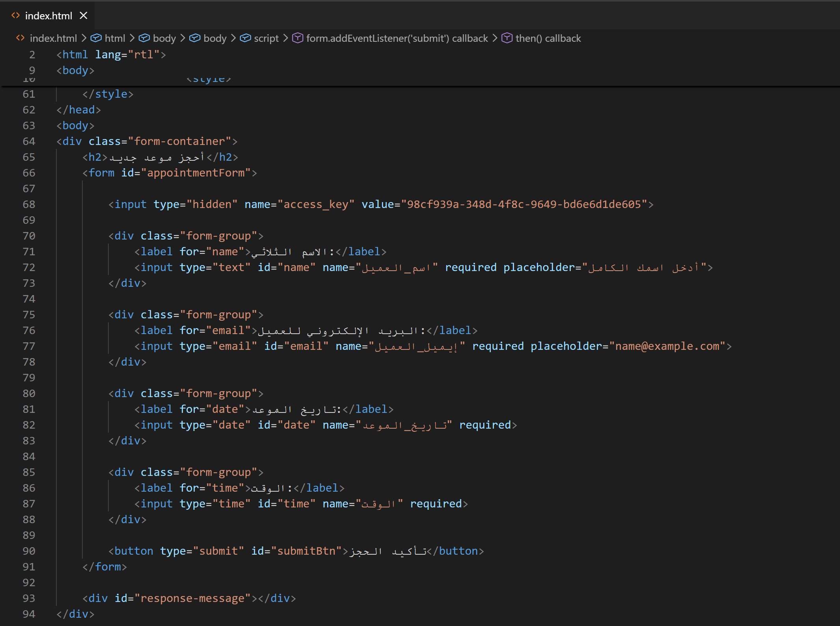The width and height of the screenshot is (840, 626).
Task: Click line number 68 in the gutter
Action: click(29, 204)
